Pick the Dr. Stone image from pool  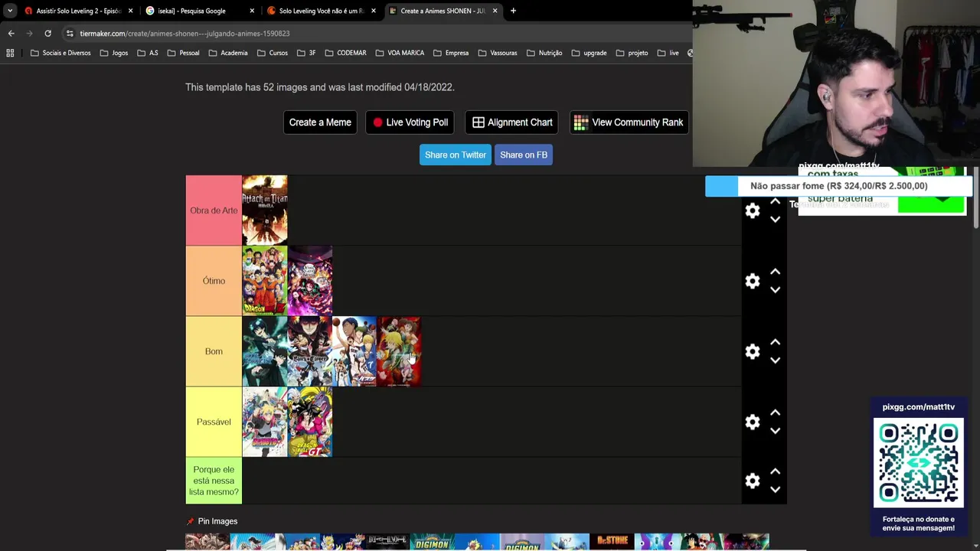pos(612,542)
